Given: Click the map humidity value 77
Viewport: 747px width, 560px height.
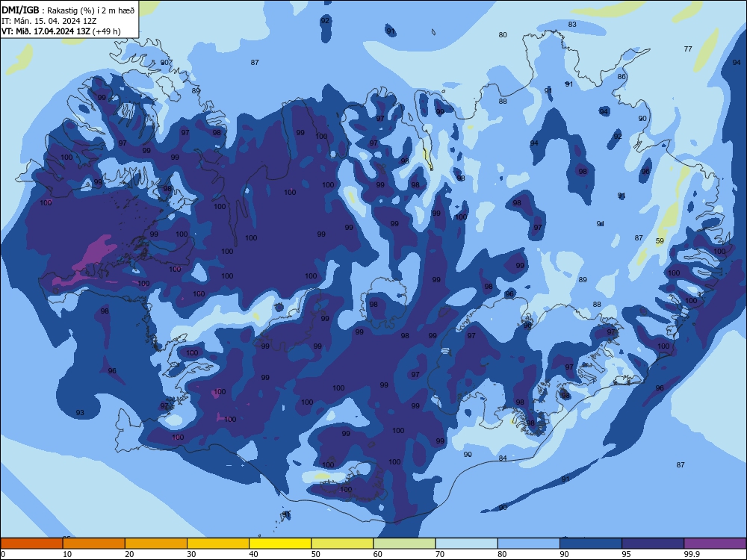Looking at the screenshot, I should pos(688,49).
